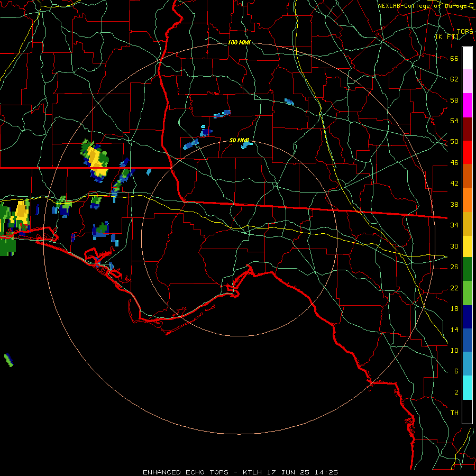The image size is (476, 476).
Task: Click the small green-blue echo offshore in the Gulf
Action: coord(9,360)
